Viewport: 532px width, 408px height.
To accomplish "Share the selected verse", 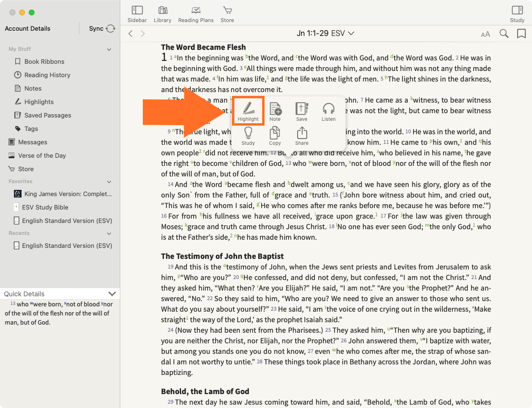I will pyautogui.click(x=301, y=136).
